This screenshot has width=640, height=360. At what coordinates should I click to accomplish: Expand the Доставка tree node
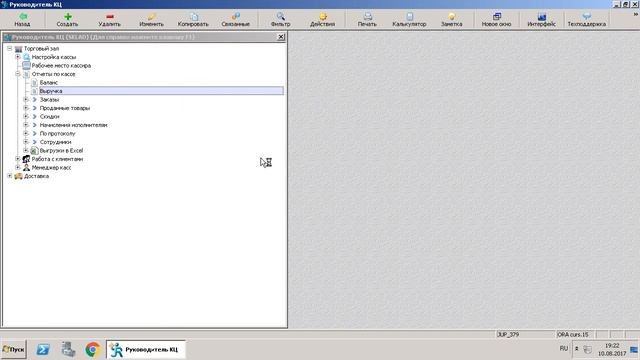10,176
